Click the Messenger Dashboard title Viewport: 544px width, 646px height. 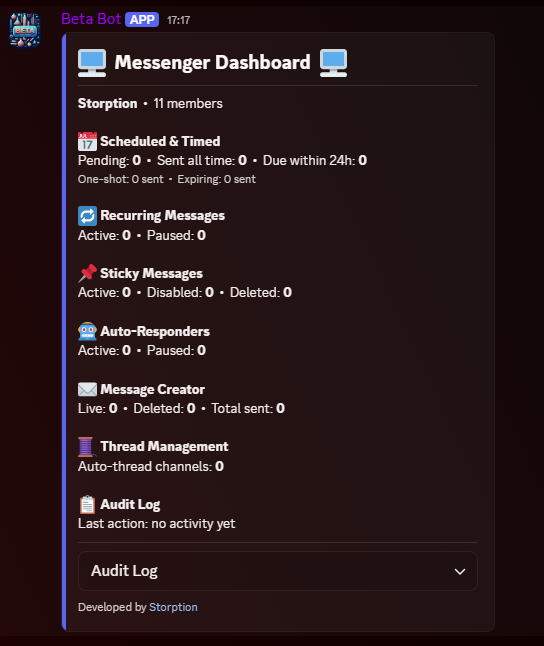click(212, 63)
